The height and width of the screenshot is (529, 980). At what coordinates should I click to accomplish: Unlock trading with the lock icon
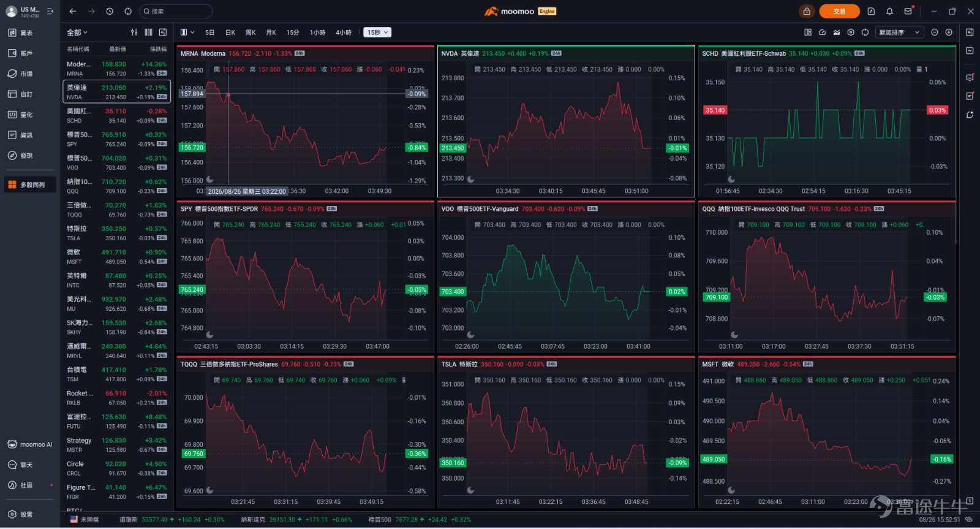coord(807,11)
